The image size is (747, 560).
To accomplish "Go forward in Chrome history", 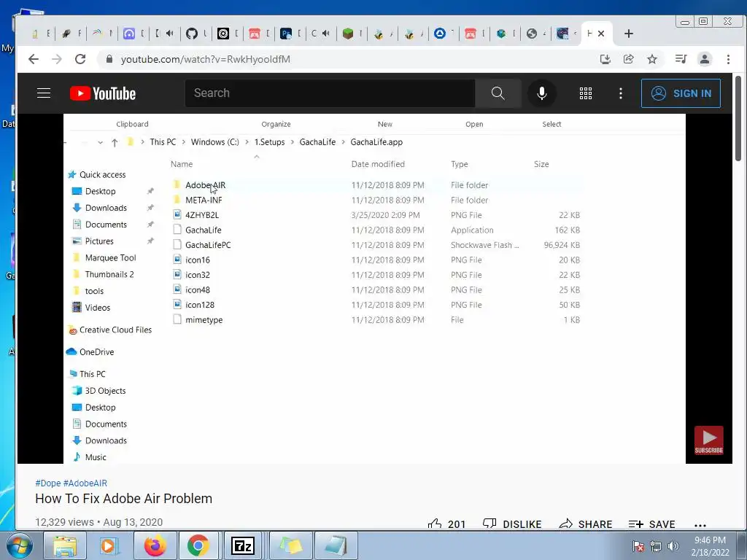I will pos(57,59).
